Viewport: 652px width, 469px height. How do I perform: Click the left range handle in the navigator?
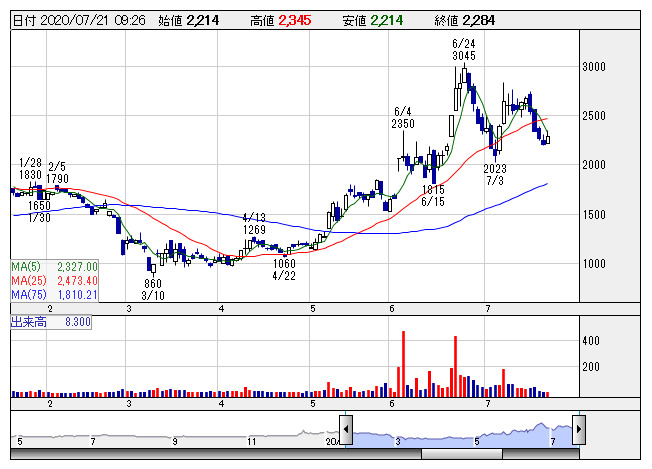point(345,429)
